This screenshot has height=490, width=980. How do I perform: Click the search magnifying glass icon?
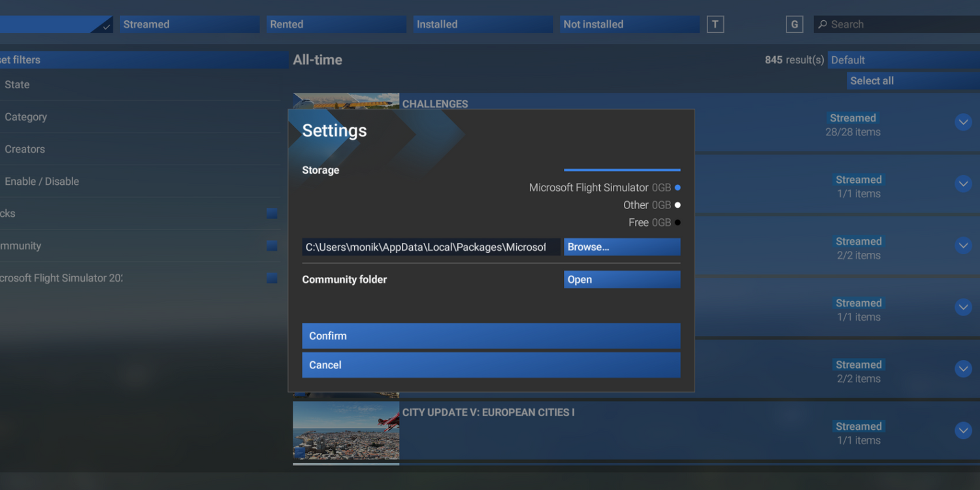click(x=823, y=24)
